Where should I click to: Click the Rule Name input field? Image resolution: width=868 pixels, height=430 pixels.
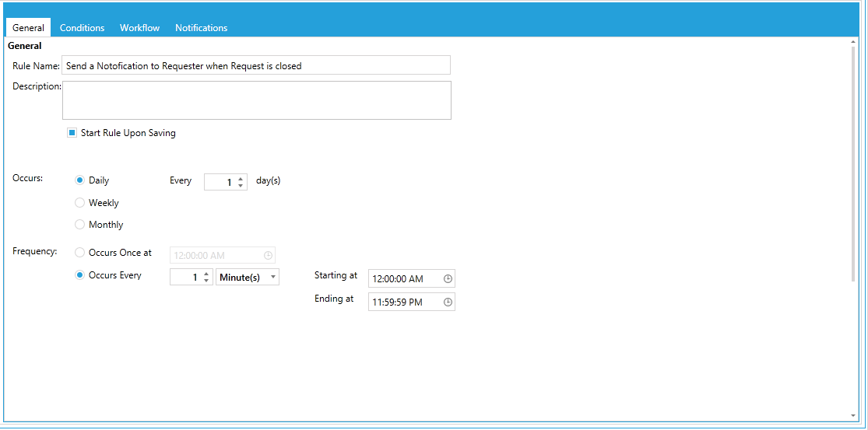pyautogui.click(x=256, y=65)
